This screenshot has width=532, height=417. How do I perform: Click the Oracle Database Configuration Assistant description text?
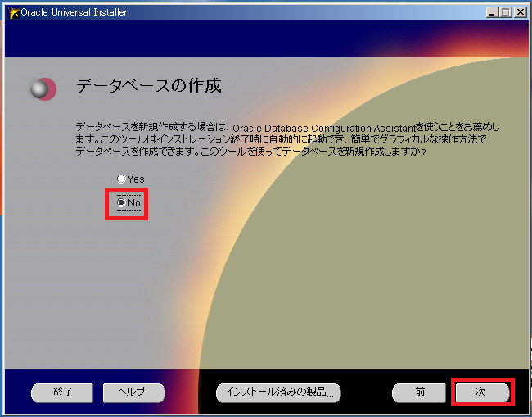pyautogui.click(x=287, y=139)
